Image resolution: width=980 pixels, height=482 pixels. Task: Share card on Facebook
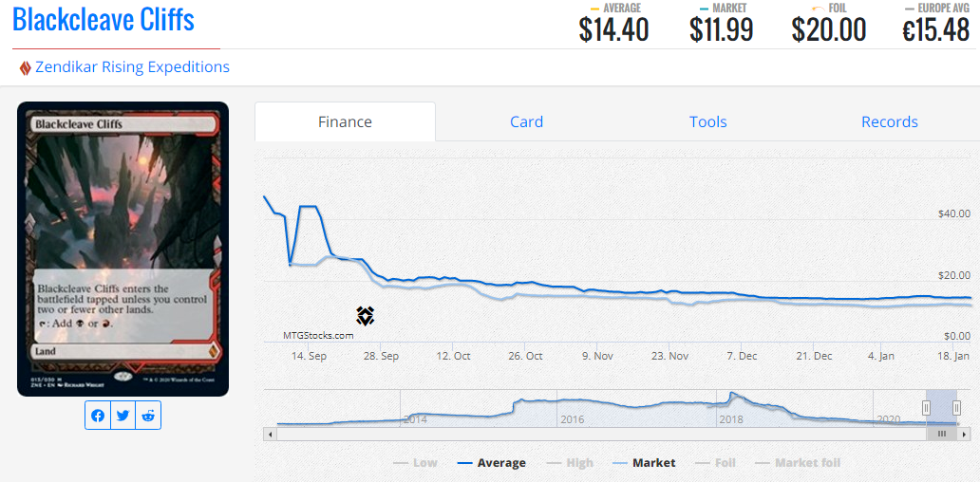tap(98, 416)
